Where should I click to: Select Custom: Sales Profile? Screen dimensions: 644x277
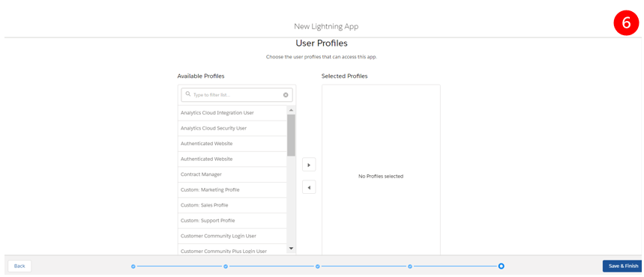pos(232,205)
